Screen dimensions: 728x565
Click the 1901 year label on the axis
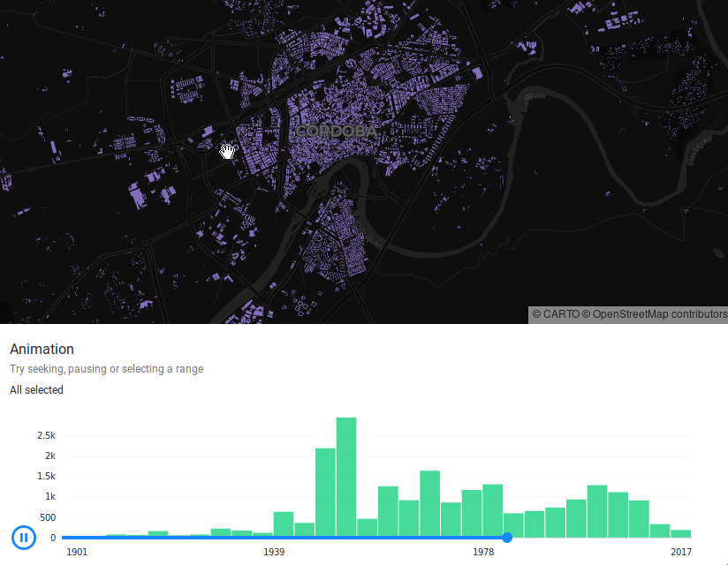78,552
